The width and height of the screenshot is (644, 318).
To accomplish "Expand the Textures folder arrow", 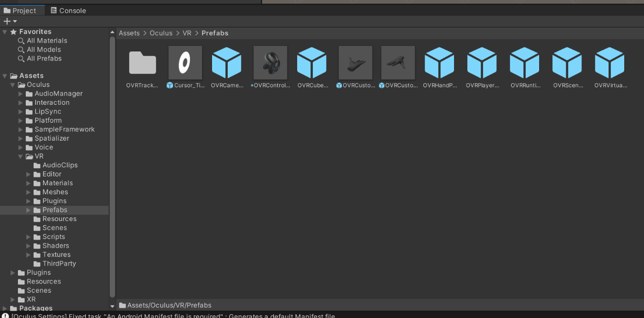I will tap(28, 255).
